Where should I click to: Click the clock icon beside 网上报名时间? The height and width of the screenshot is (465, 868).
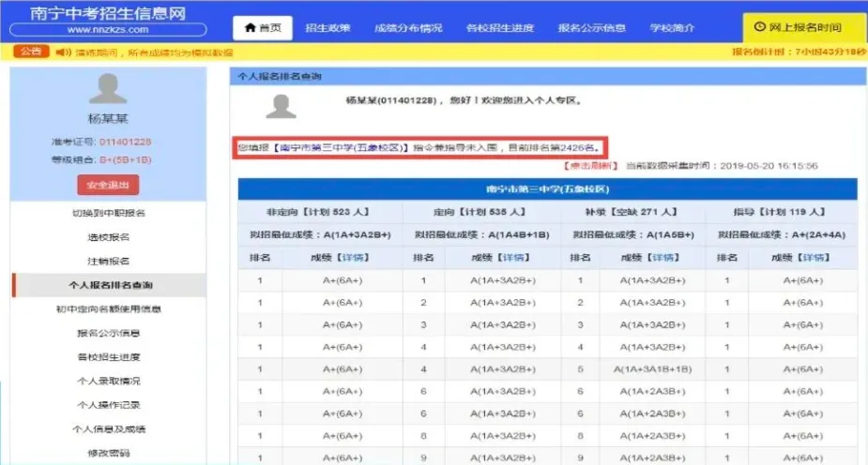coord(759,26)
